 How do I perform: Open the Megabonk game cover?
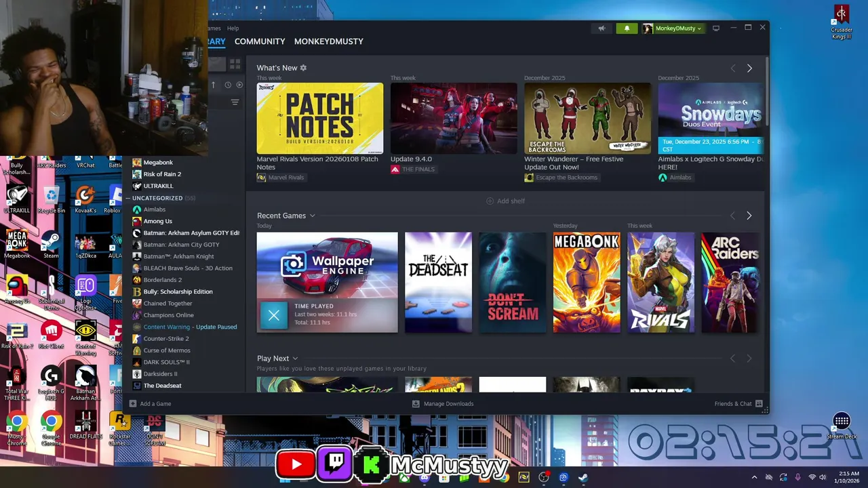pyautogui.click(x=587, y=283)
